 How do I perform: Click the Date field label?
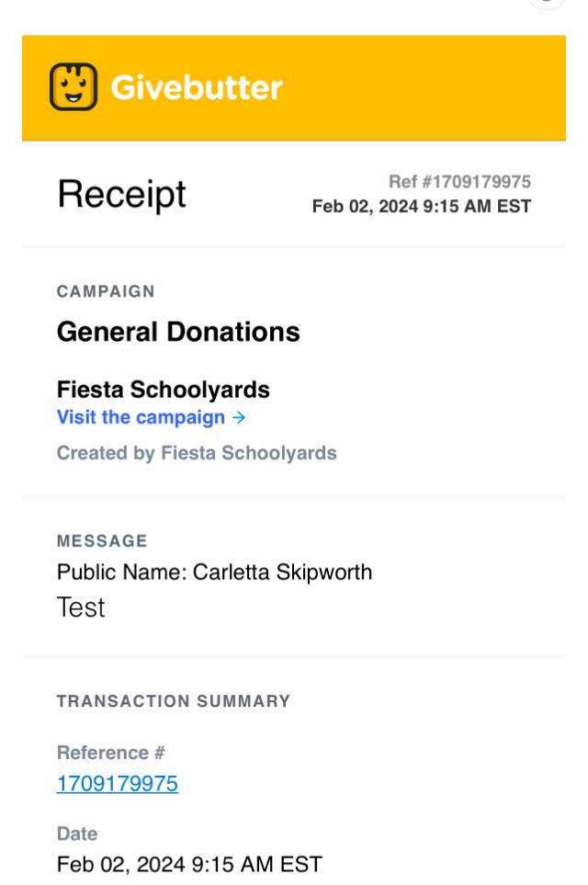[x=77, y=834]
